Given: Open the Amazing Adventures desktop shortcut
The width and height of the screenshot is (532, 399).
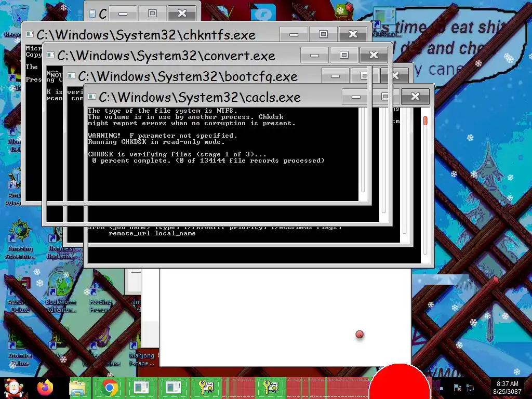Looking at the screenshot, I should click(20, 239).
